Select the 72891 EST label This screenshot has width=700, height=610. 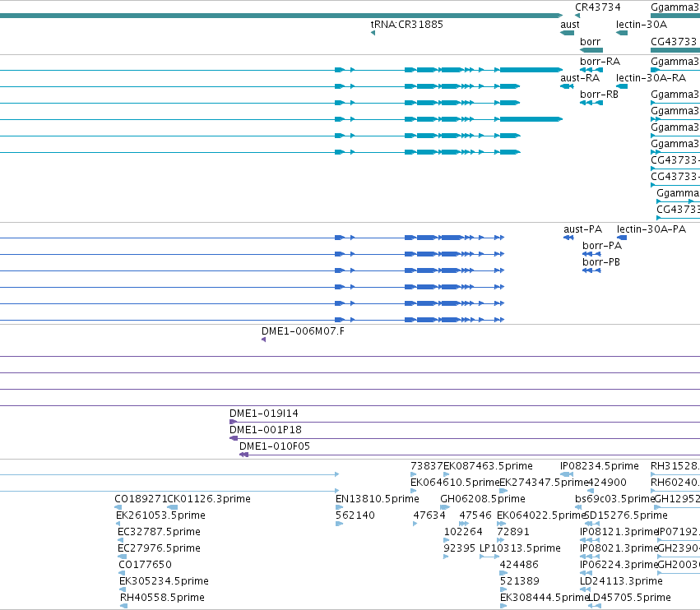pyautogui.click(x=513, y=532)
